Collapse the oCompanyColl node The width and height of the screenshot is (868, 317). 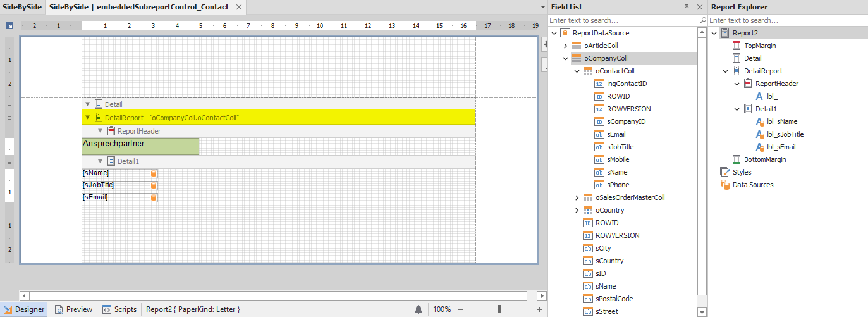[566, 58]
